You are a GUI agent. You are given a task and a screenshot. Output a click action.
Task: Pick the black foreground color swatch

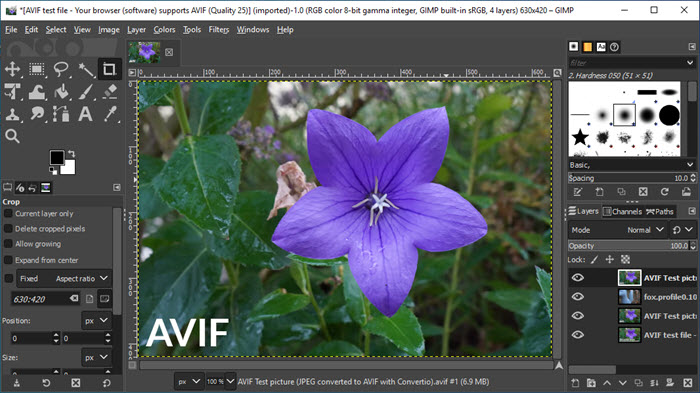57,157
